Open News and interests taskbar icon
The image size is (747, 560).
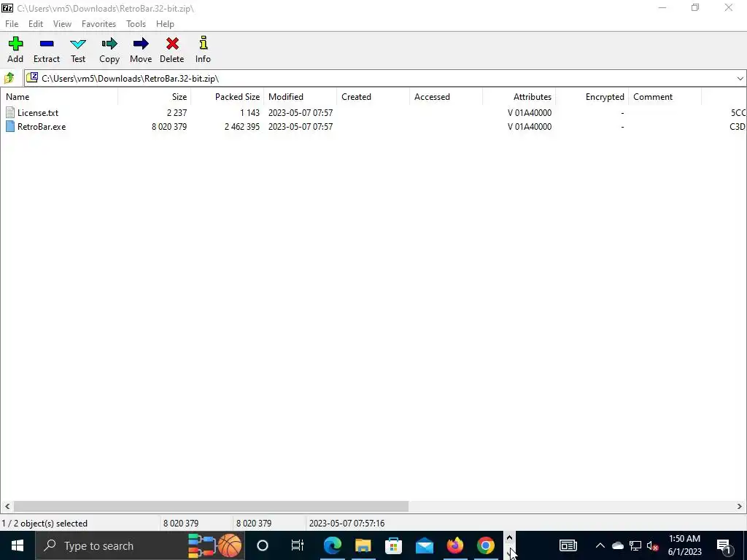pos(568,545)
